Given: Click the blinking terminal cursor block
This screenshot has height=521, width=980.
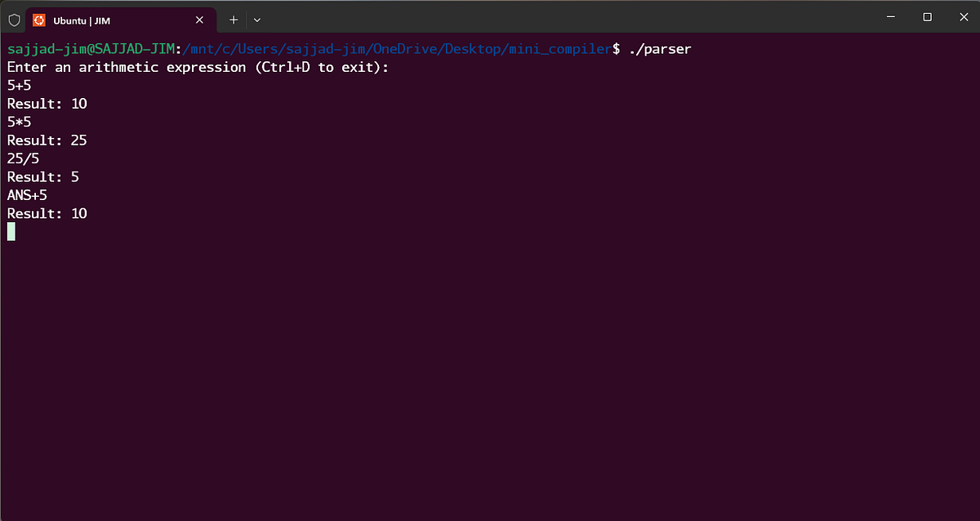Looking at the screenshot, I should click(x=11, y=231).
